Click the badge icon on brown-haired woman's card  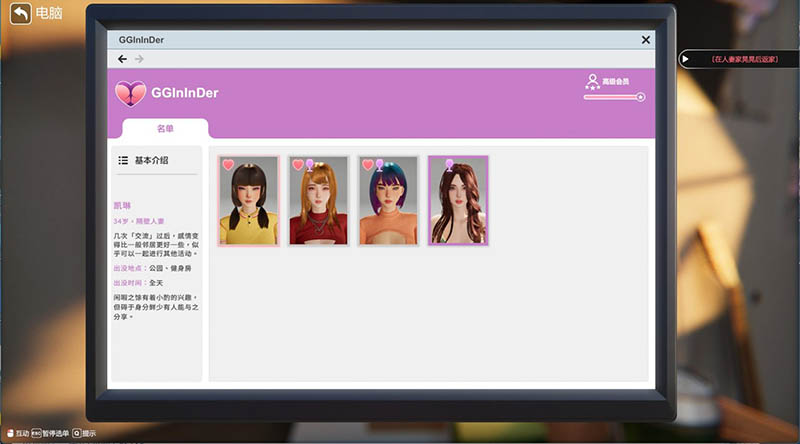click(x=450, y=163)
